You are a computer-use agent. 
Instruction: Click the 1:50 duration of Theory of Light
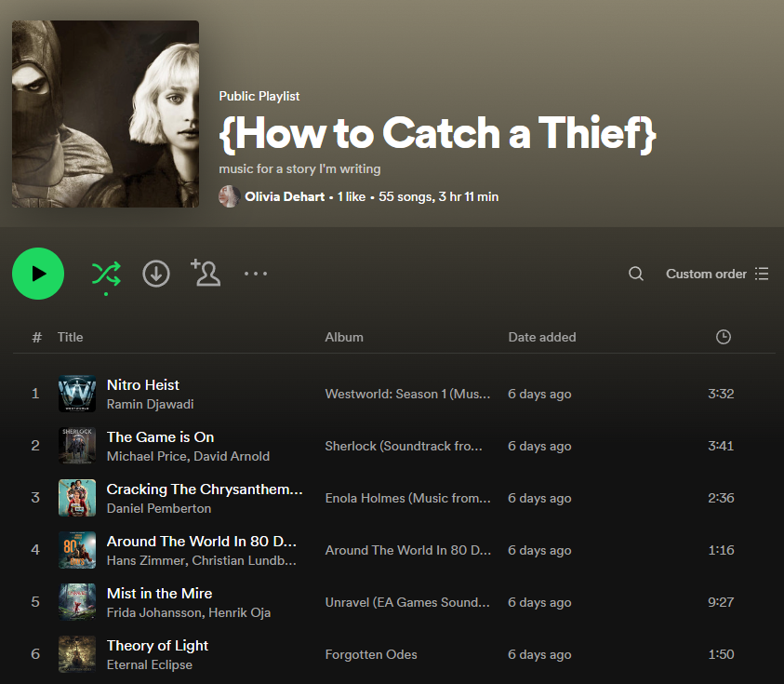point(721,654)
